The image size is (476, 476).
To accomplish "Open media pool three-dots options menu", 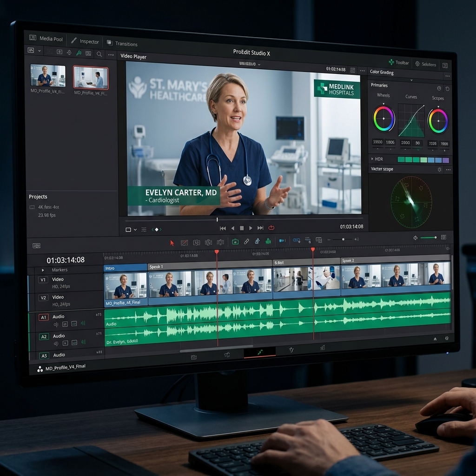I will click(111, 55).
